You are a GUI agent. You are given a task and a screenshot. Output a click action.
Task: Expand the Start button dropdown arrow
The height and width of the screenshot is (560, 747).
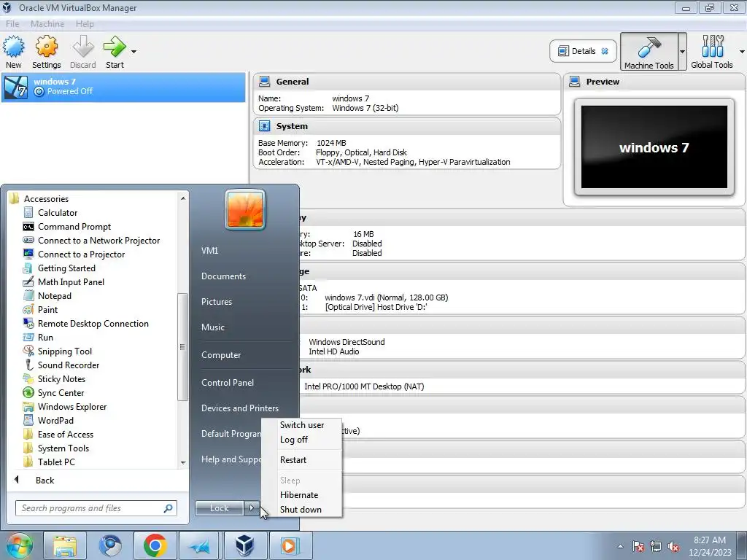point(134,52)
